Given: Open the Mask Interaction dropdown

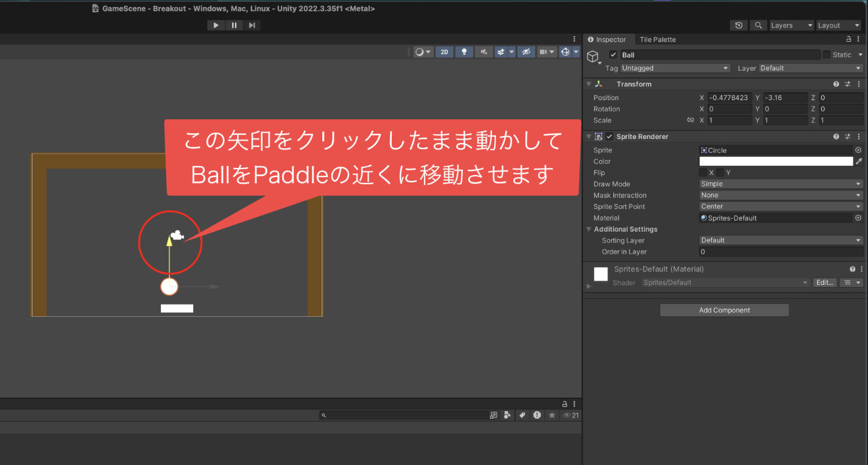Looking at the screenshot, I should click(781, 195).
